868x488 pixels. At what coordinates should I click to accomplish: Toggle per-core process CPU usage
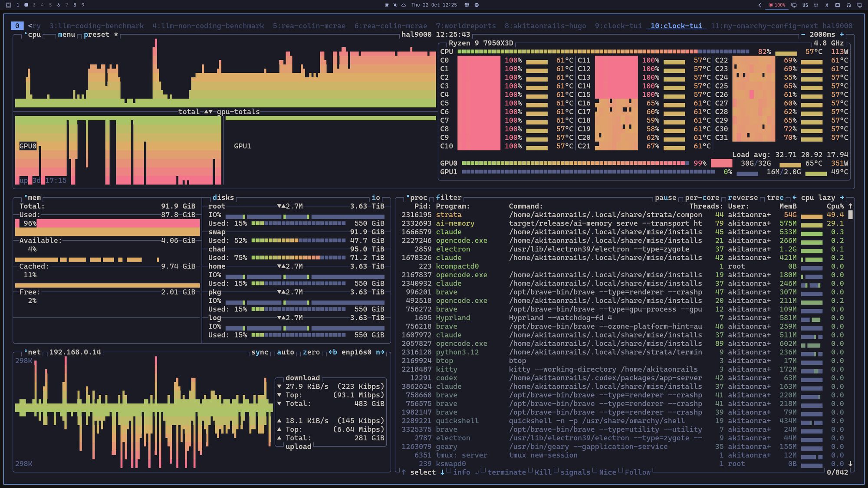(x=702, y=197)
